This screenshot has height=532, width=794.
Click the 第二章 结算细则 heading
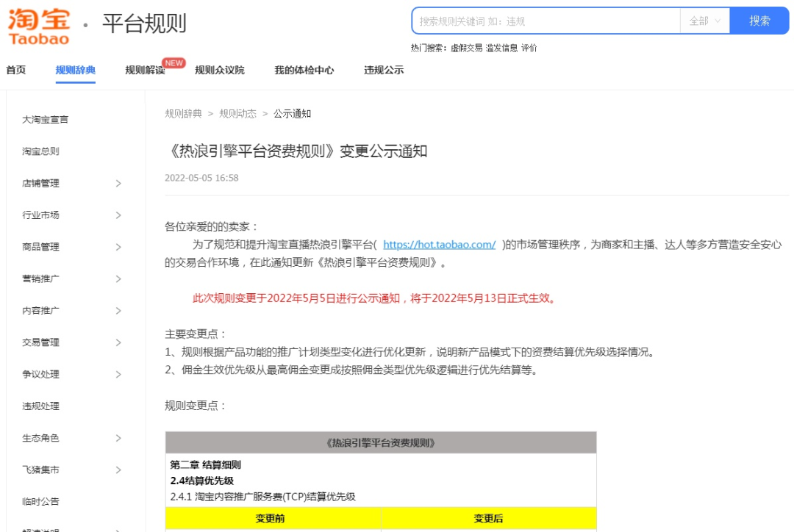pyautogui.click(x=206, y=464)
